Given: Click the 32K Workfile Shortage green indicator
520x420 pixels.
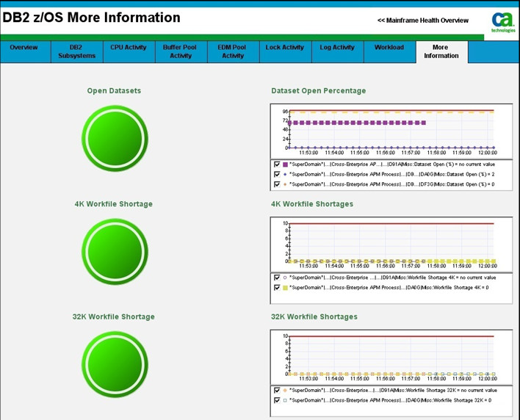Looking at the screenshot, I should 114,364.
